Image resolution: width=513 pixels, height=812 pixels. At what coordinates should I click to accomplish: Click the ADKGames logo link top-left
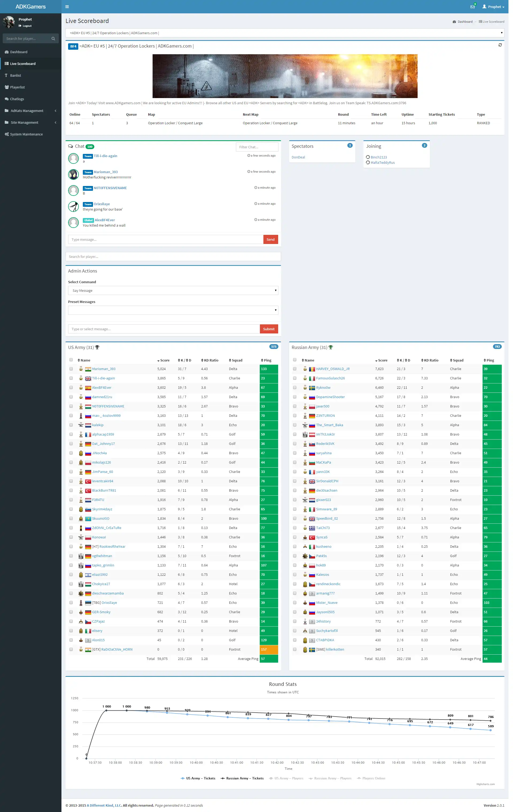31,6
